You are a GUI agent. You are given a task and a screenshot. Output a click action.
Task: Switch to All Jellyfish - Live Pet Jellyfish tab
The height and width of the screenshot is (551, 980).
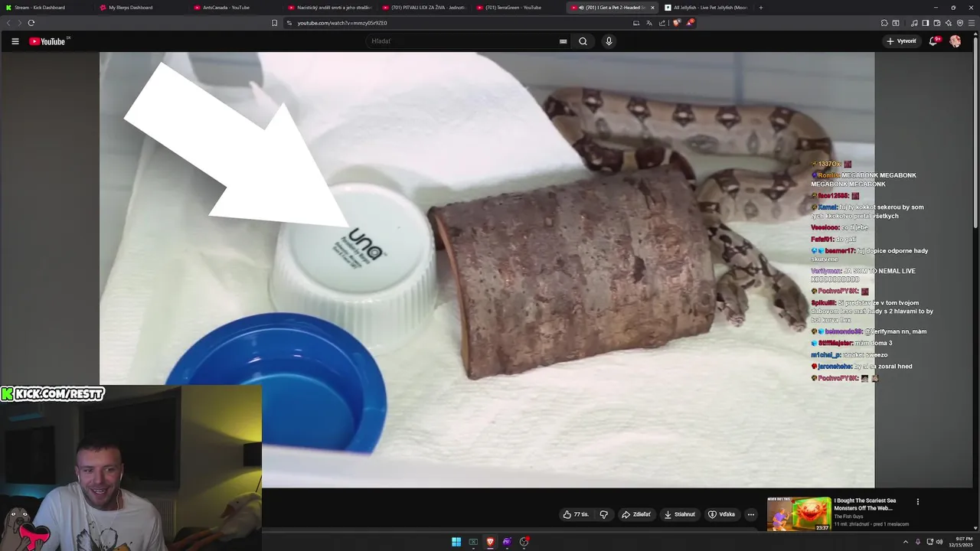coord(705,8)
